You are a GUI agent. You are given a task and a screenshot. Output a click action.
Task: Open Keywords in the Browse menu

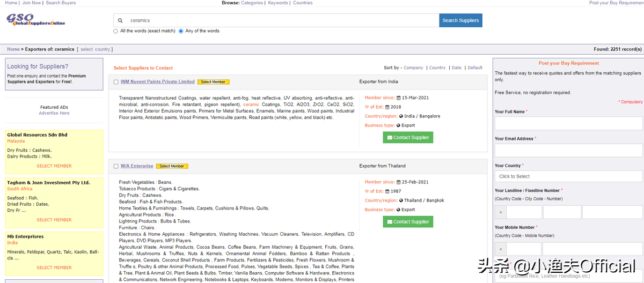[278, 3]
